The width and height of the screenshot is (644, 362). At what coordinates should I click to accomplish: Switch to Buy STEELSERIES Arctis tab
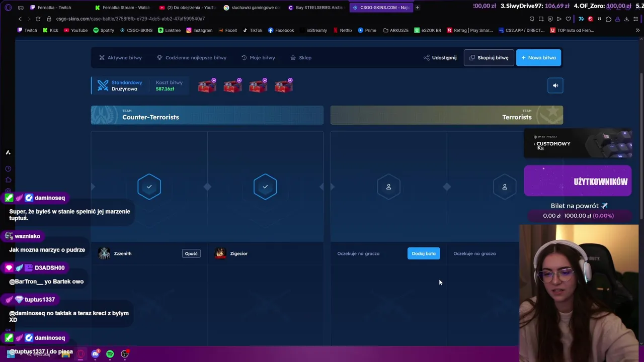(x=316, y=8)
